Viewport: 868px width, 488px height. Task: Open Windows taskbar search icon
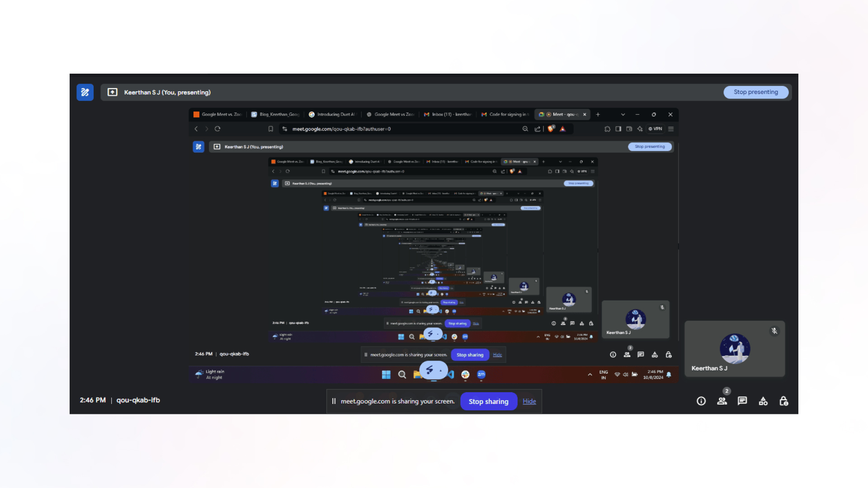pyautogui.click(x=401, y=374)
